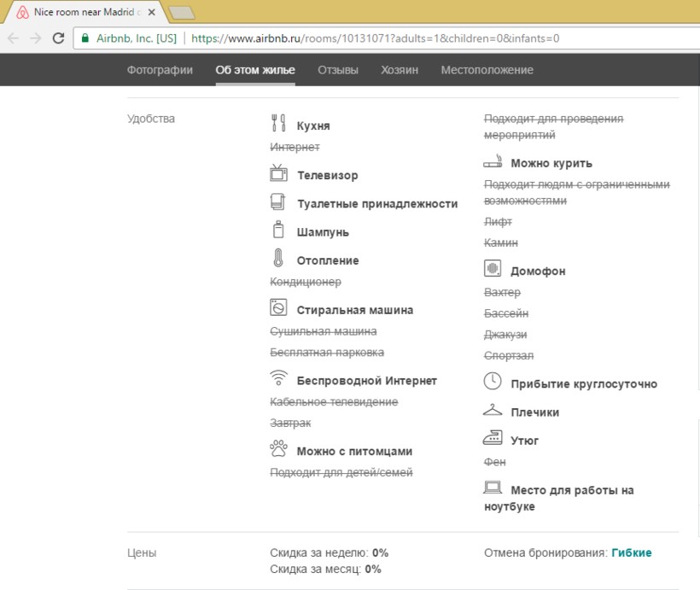The height and width of the screenshot is (590, 700).
Task: Click the Телевизор amenity label
Action: point(328,176)
